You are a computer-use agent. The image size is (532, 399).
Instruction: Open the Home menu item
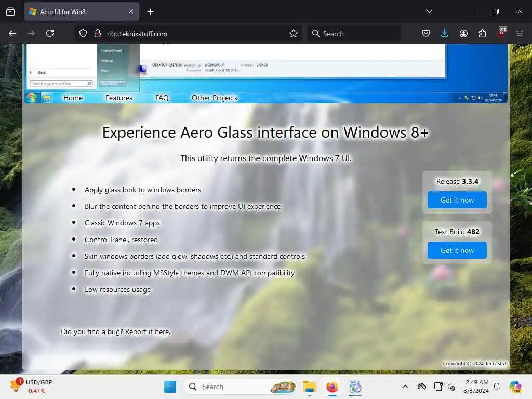point(73,98)
